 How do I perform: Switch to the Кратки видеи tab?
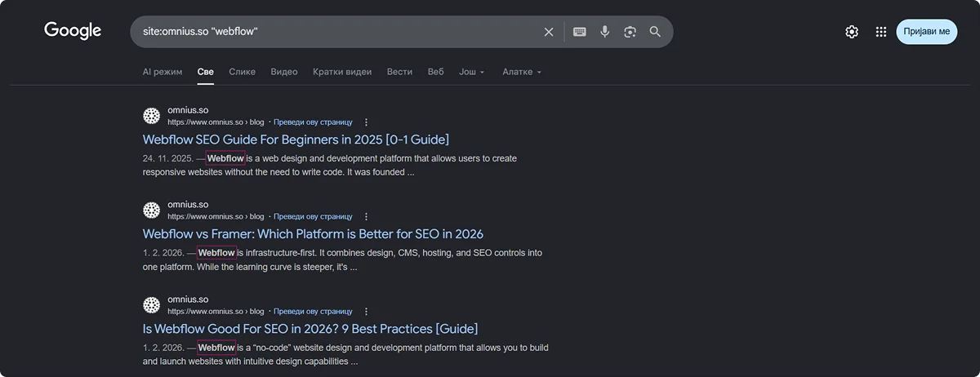point(342,72)
